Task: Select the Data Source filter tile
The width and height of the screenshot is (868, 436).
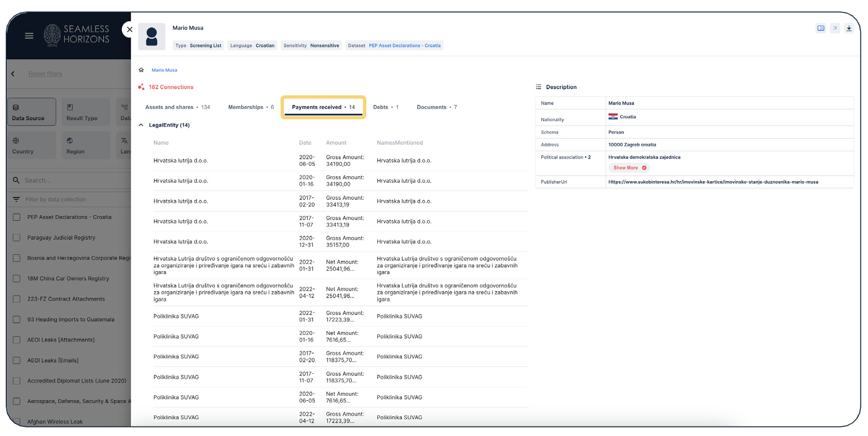Action: (32, 112)
